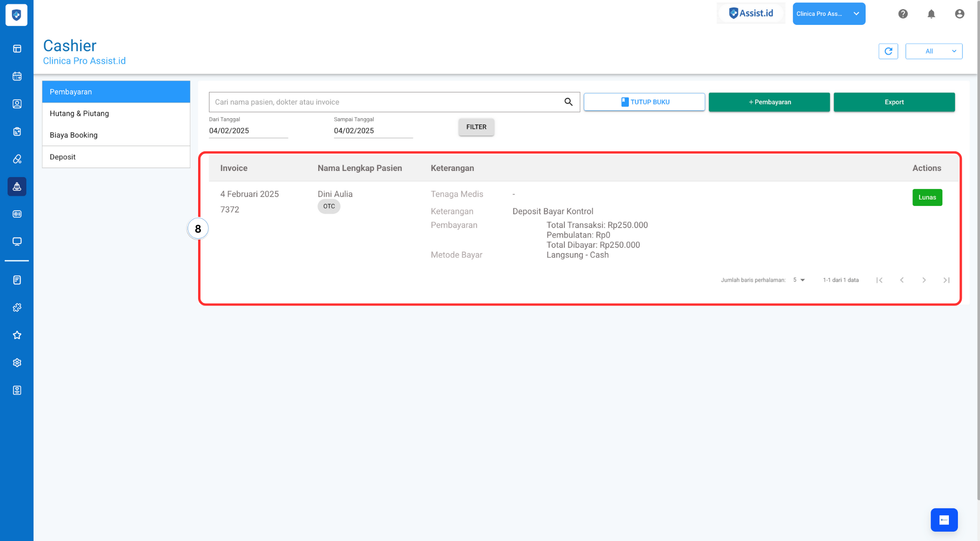
Task: Open the notifications bell
Action: click(x=931, y=14)
